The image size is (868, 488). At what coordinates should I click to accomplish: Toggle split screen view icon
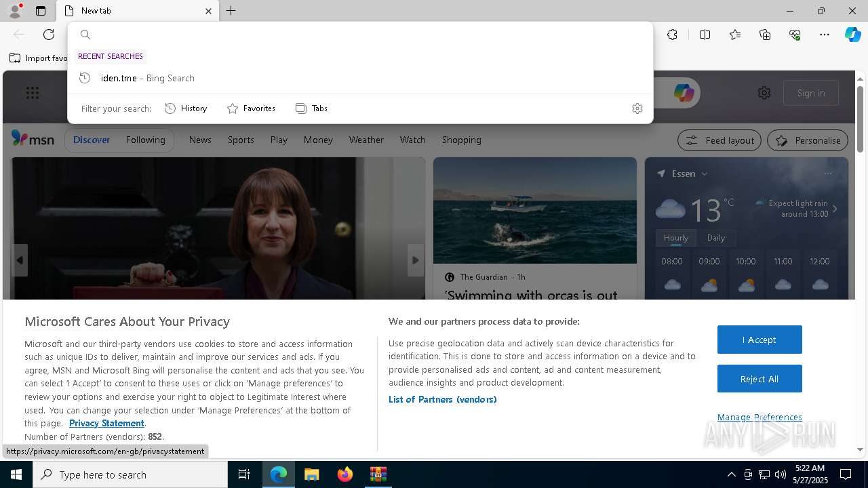pyautogui.click(x=705, y=35)
